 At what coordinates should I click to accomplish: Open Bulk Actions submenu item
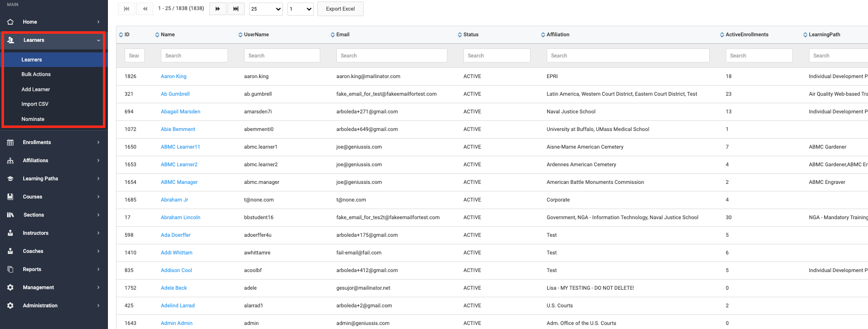(x=36, y=75)
